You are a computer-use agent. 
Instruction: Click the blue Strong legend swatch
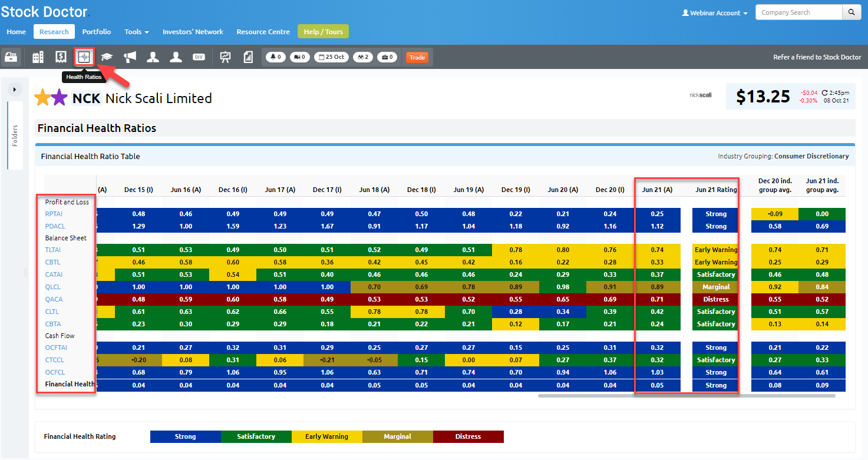[x=185, y=436]
